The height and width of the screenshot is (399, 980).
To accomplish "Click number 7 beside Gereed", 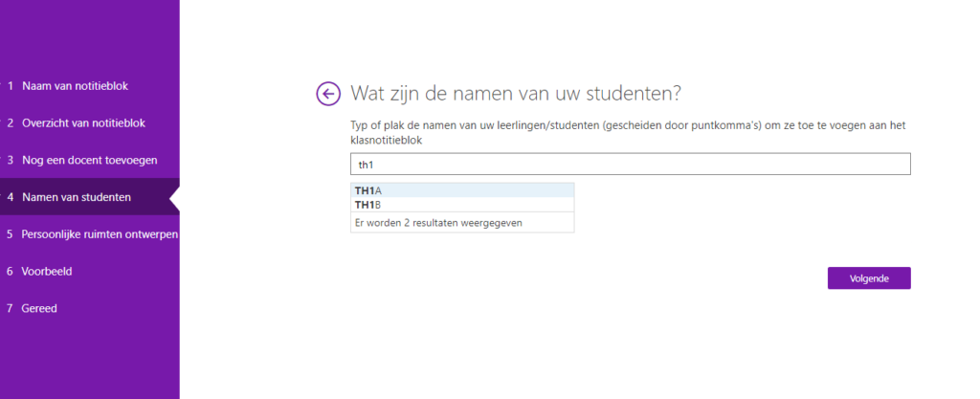I will pos(11,309).
